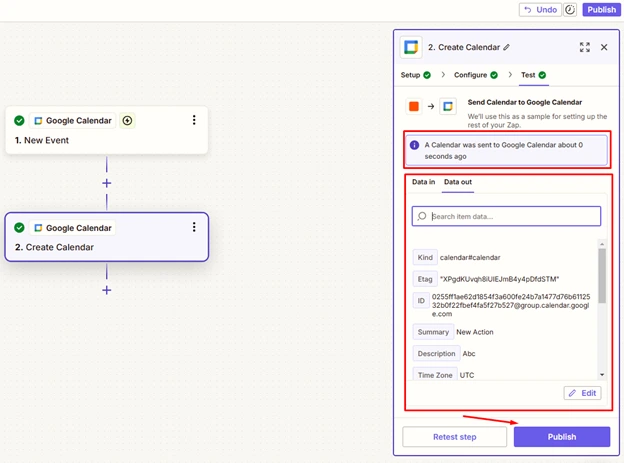Click the search magnifier icon
The image size is (624, 463).
422,216
